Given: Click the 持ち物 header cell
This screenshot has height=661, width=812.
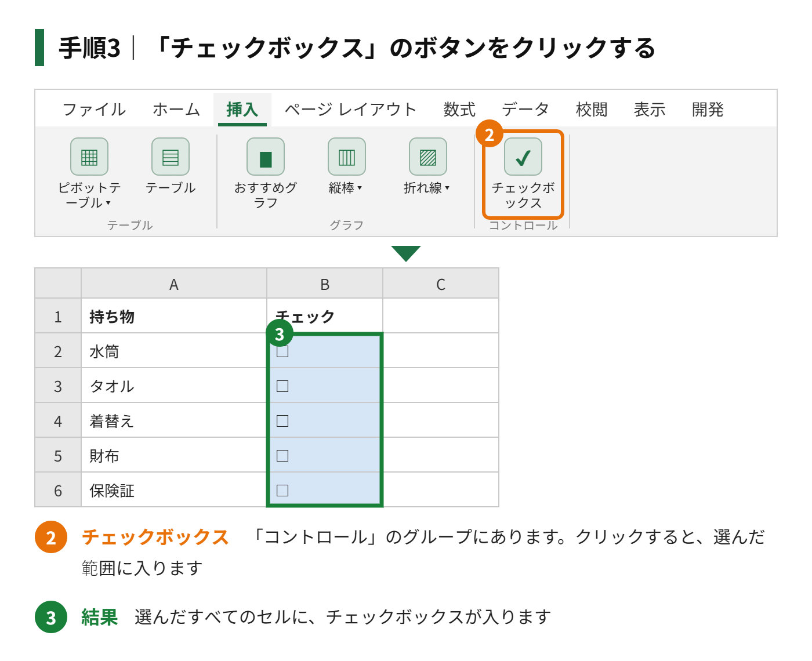Looking at the screenshot, I should [x=174, y=316].
